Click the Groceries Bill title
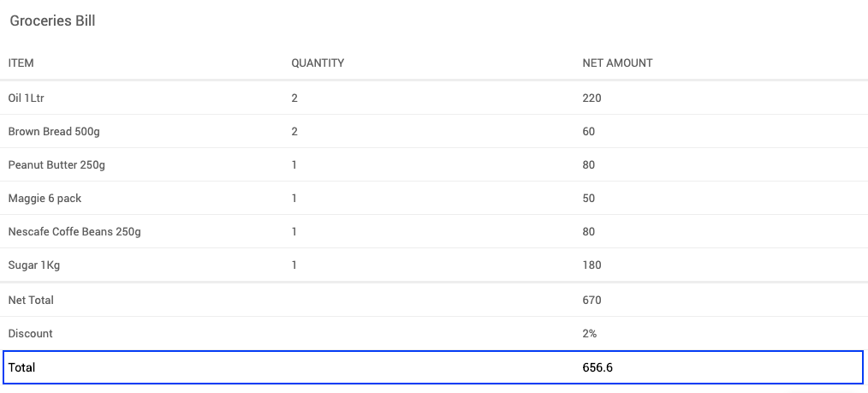This screenshot has width=868, height=393. [52, 21]
